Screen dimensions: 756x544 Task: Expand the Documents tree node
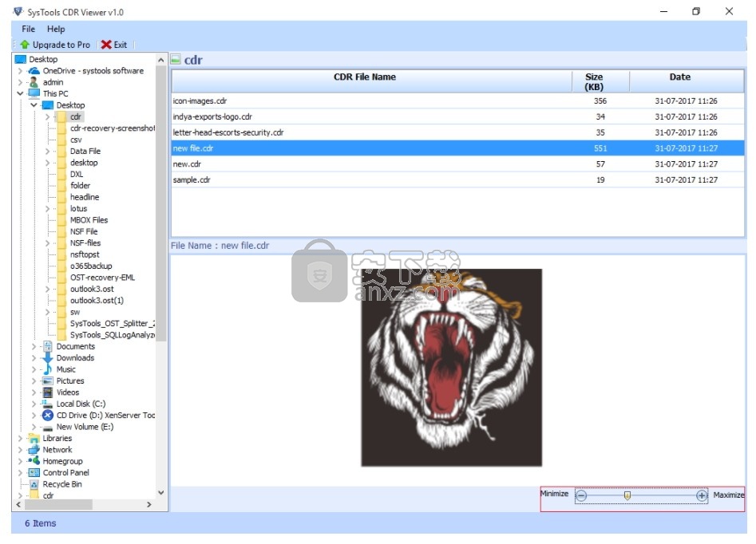click(x=34, y=346)
